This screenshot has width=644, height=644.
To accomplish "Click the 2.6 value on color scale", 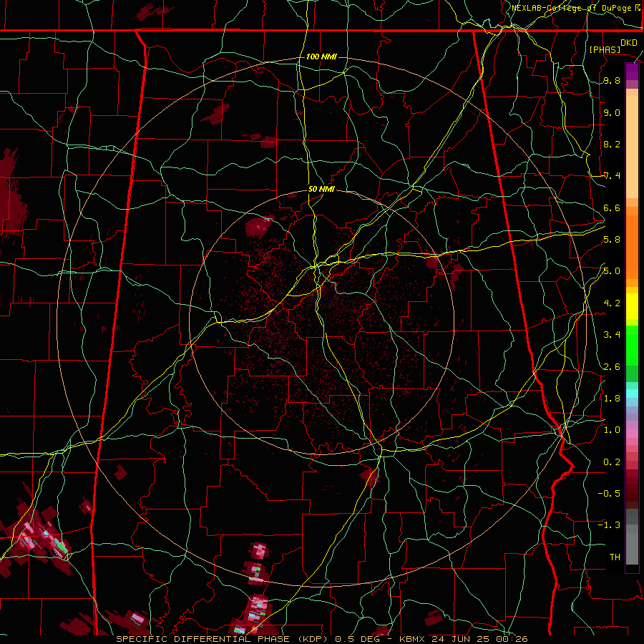I will (612, 367).
